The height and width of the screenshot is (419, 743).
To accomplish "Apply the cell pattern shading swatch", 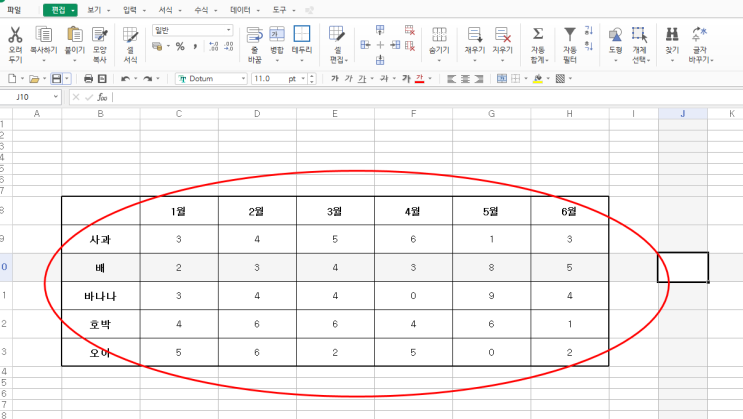I will click(x=560, y=79).
